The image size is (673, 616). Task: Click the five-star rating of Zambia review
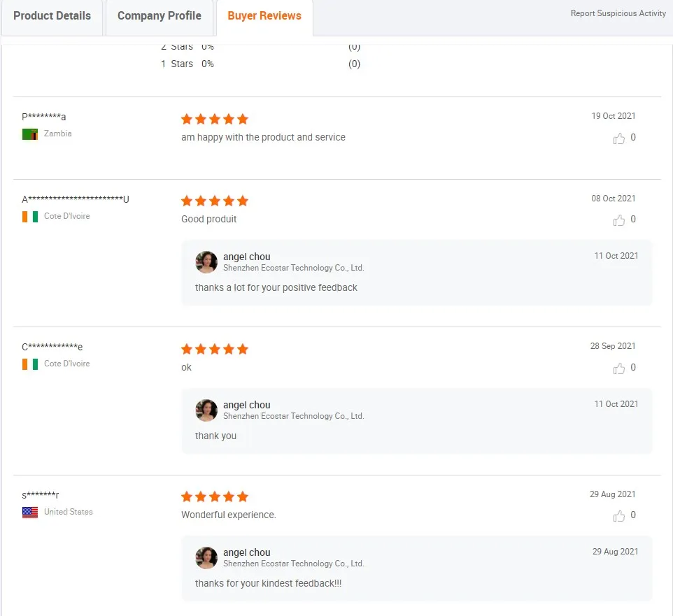(215, 119)
